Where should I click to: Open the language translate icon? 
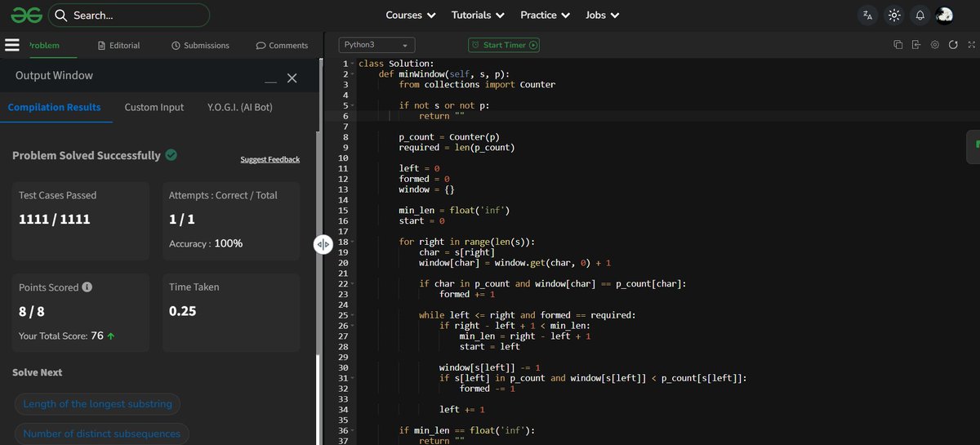tap(867, 15)
